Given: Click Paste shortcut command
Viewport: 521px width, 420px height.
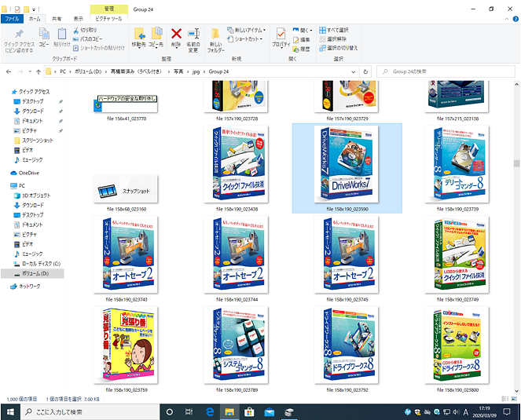Looking at the screenshot, I should click(x=99, y=48).
